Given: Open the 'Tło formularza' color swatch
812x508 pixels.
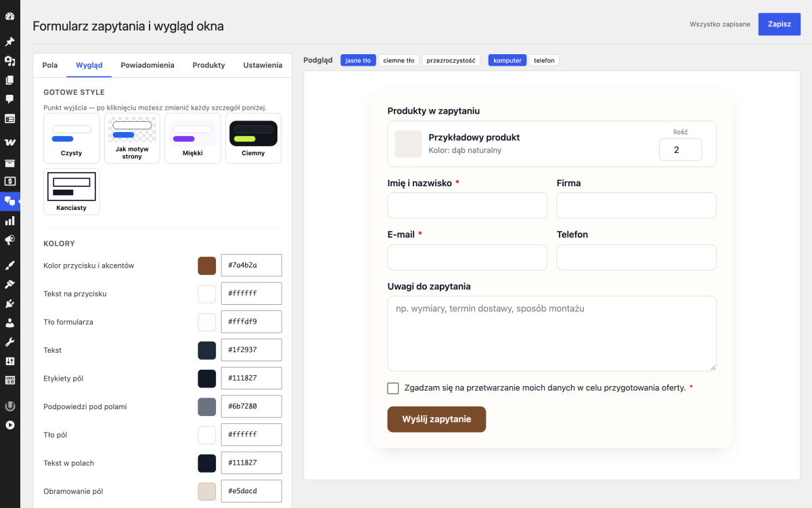Looking at the screenshot, I should 207,322.
